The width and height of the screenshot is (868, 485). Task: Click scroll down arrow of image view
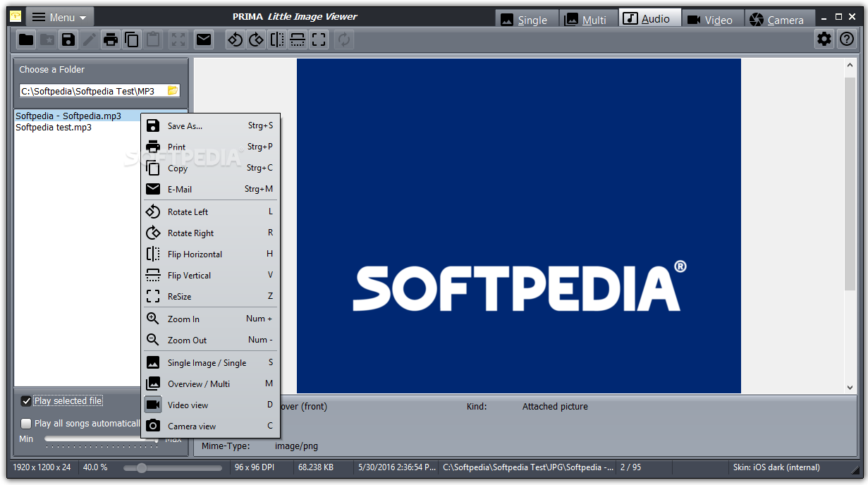click(850, 388)
